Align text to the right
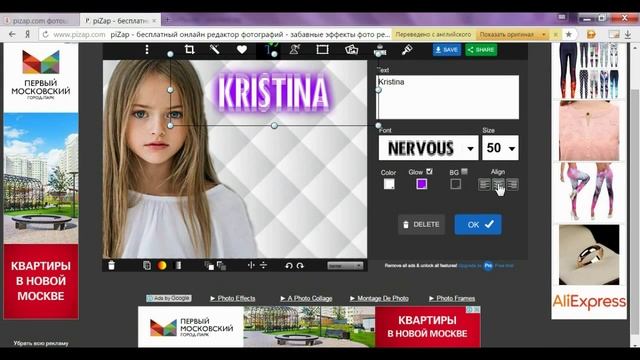Image resolution: width=640 pixels, height=360 pixels. tap(512, 184)
